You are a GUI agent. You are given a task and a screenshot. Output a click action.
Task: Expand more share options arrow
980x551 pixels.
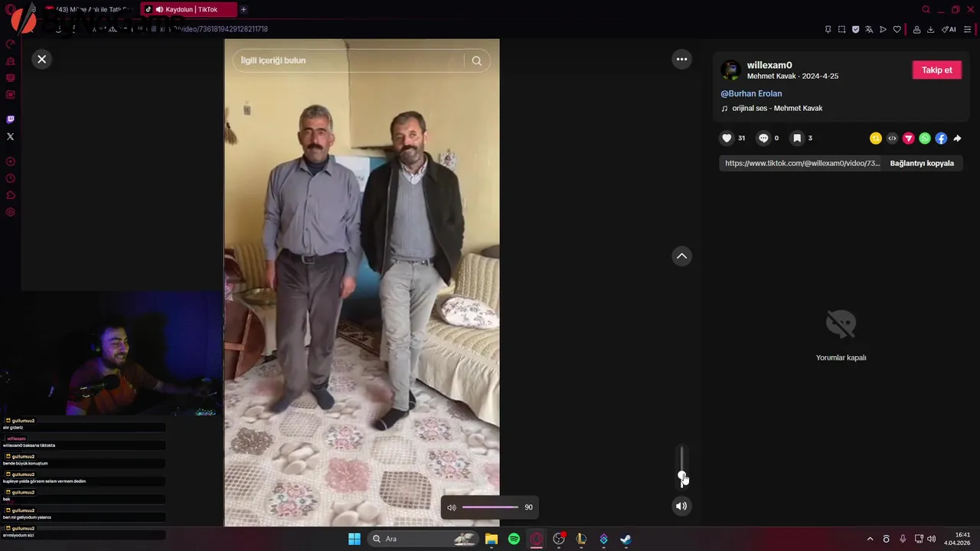point(957,139)
